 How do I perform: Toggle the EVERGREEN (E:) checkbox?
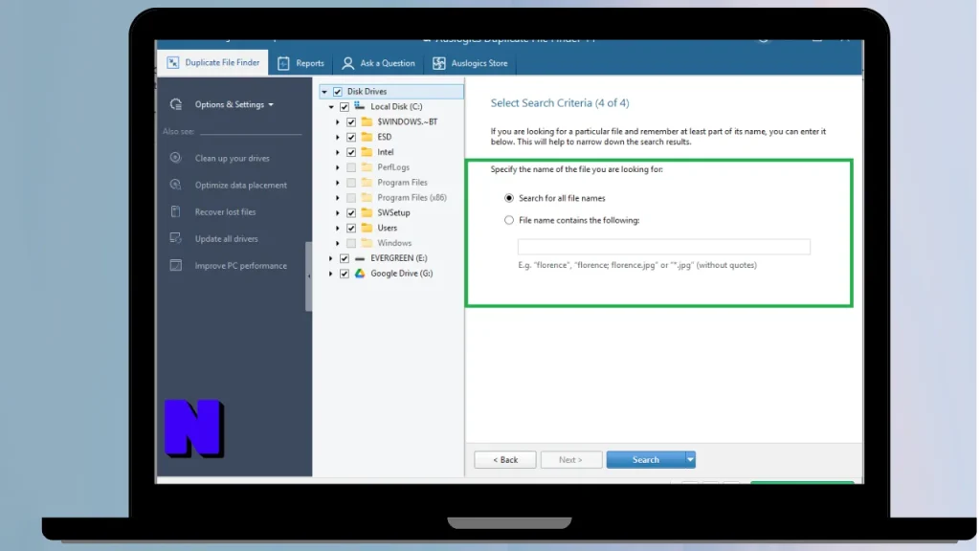coord(345,258)
